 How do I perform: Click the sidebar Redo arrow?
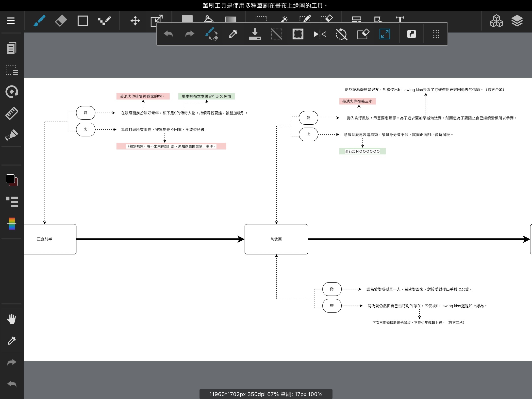point(12,362)
